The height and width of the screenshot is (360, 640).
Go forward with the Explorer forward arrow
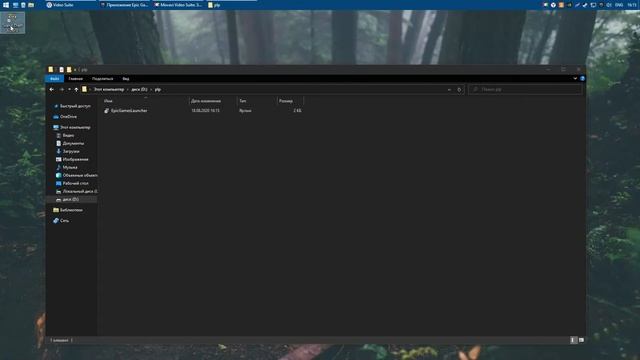click(62, 89)
